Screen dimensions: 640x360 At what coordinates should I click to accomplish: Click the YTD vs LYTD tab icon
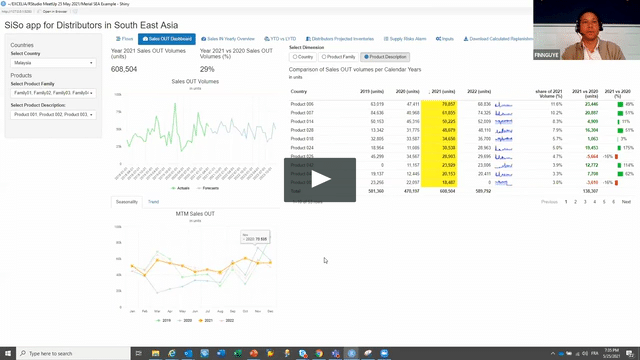[x=267, y=39]
